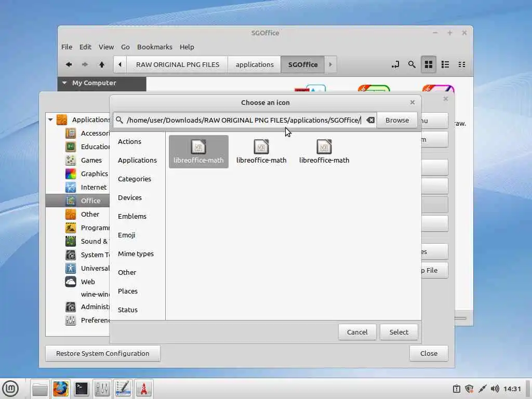This screenshot has width=532, height=399.
Task: Open the Emblems icon category
Action: tap(132, 216)
